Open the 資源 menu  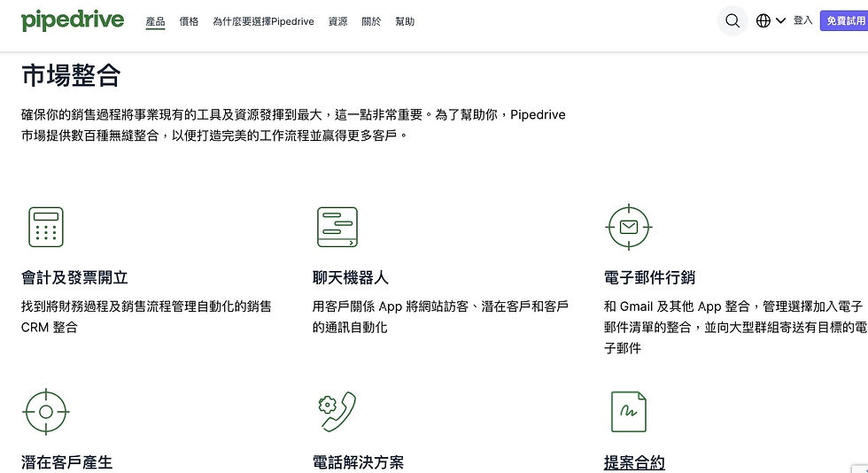pyautogui.click(x=338, y=21)
